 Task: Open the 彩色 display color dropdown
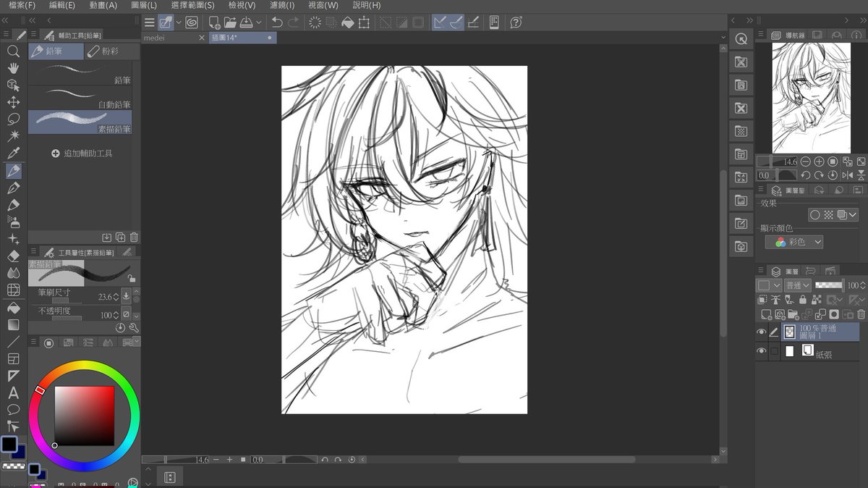pyautogui.click(x=794, y=242)
